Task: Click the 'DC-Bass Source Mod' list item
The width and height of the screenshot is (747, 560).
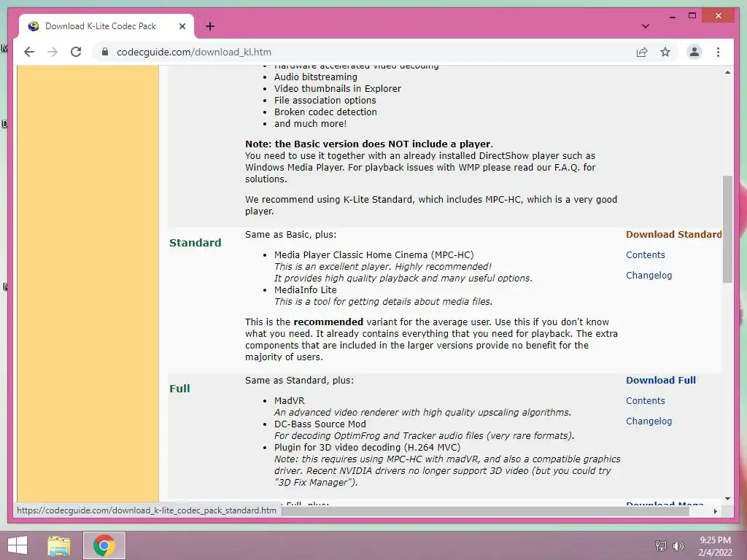Action: point(320,424)
